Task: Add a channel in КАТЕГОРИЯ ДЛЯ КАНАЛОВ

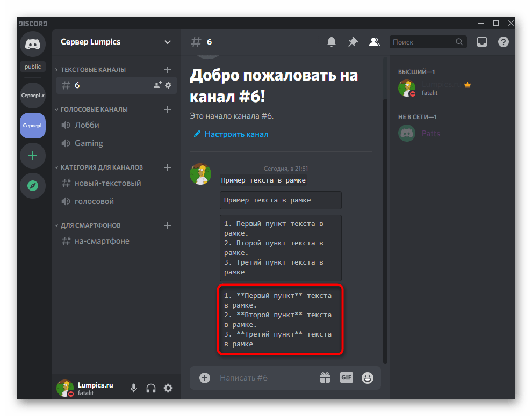Action: point(168,167)
